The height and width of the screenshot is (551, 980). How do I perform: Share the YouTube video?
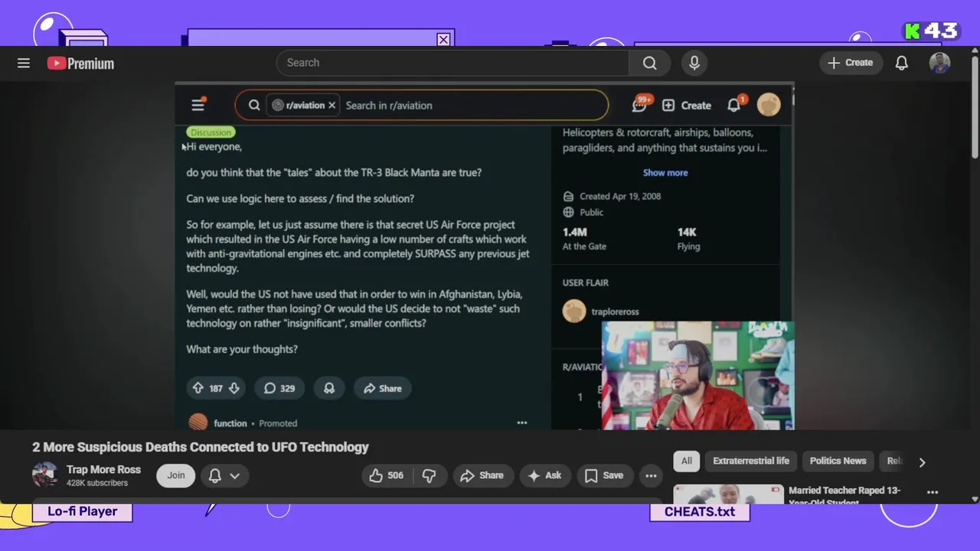[482, 475]
